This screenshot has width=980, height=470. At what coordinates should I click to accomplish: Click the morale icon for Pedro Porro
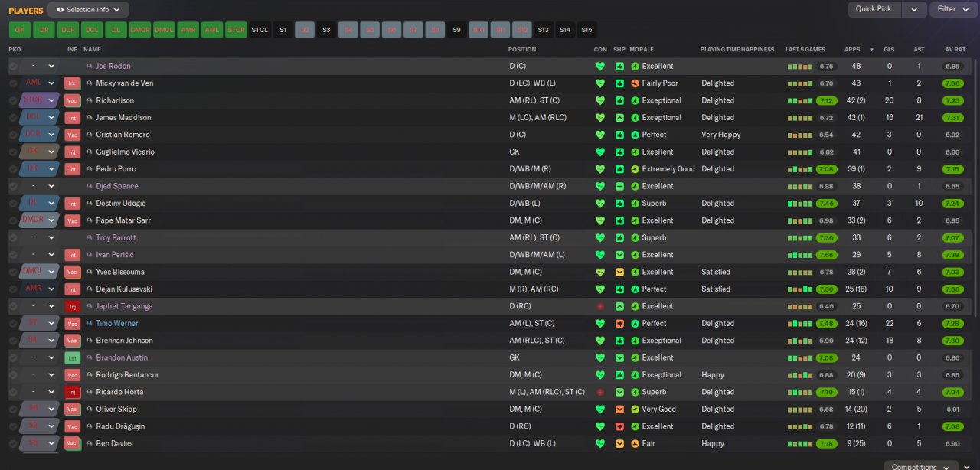[x=635, y=169]
